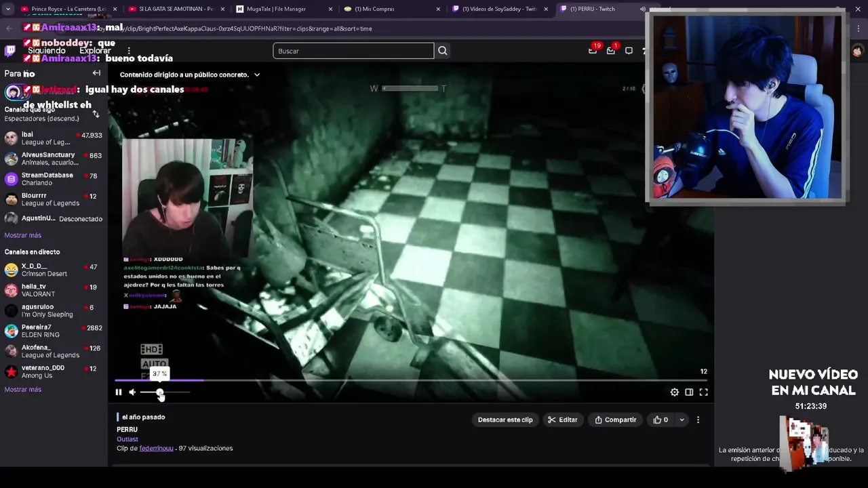This screenshot has height=488, width=868.
Task: Open StreamDatabase channel in sidebar
Action: (x=54, y=179)
